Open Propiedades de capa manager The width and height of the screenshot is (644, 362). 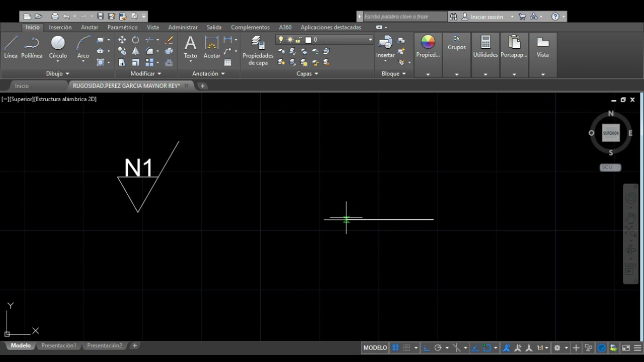pos(258,50)
